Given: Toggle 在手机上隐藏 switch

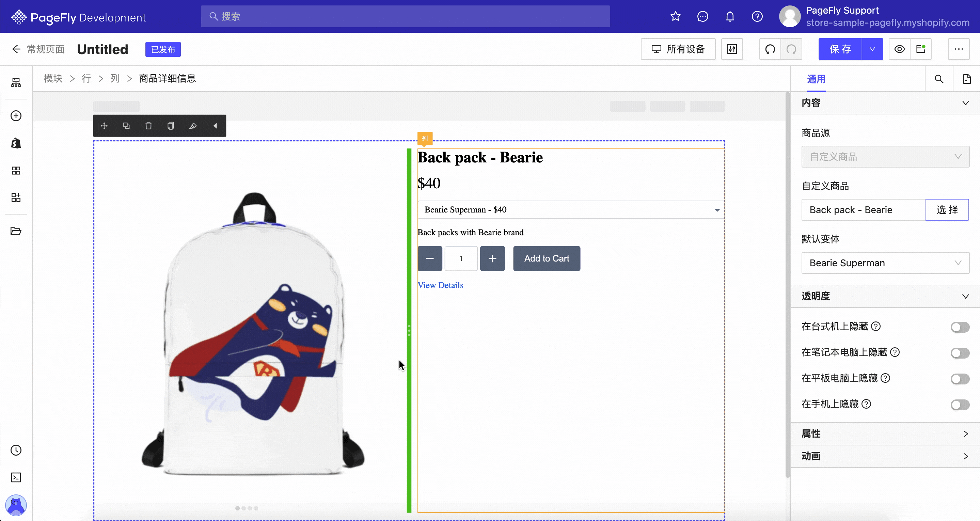Looking at the screenshot, I should click(960, 405).
